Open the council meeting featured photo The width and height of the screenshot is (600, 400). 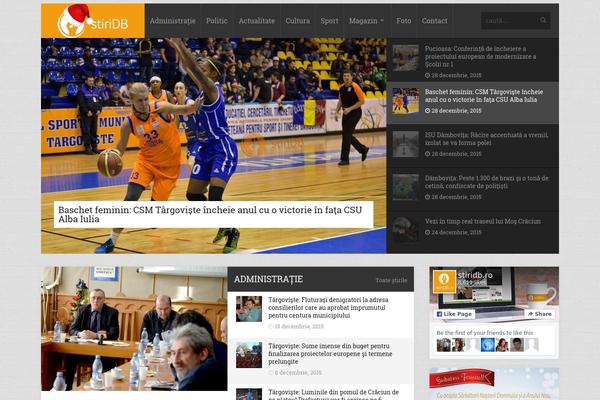coord(134,328)
